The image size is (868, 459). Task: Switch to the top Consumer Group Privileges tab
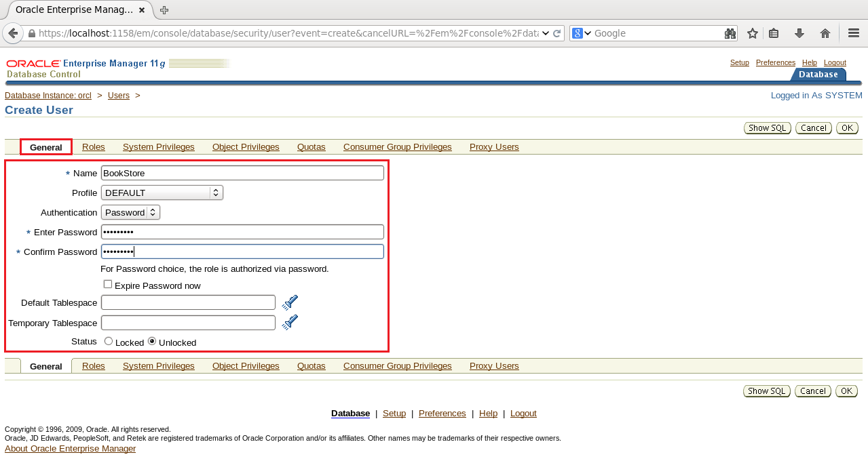click(x=398, y=147)
